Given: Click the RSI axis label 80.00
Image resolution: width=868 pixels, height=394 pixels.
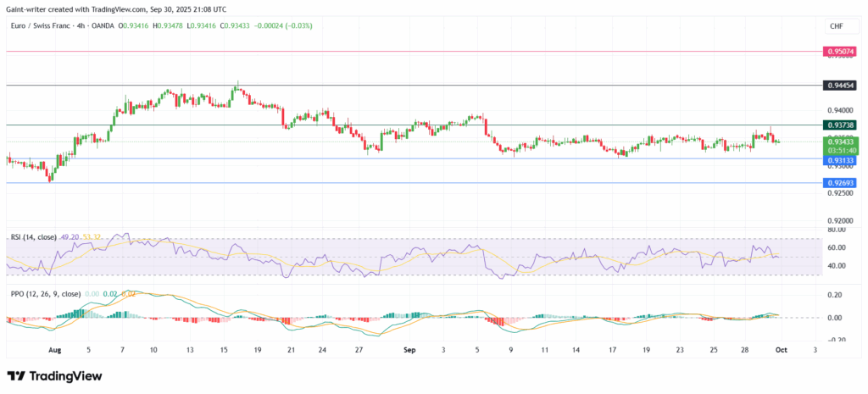Looking at the screenshot, I should click(x=837, y=229).
